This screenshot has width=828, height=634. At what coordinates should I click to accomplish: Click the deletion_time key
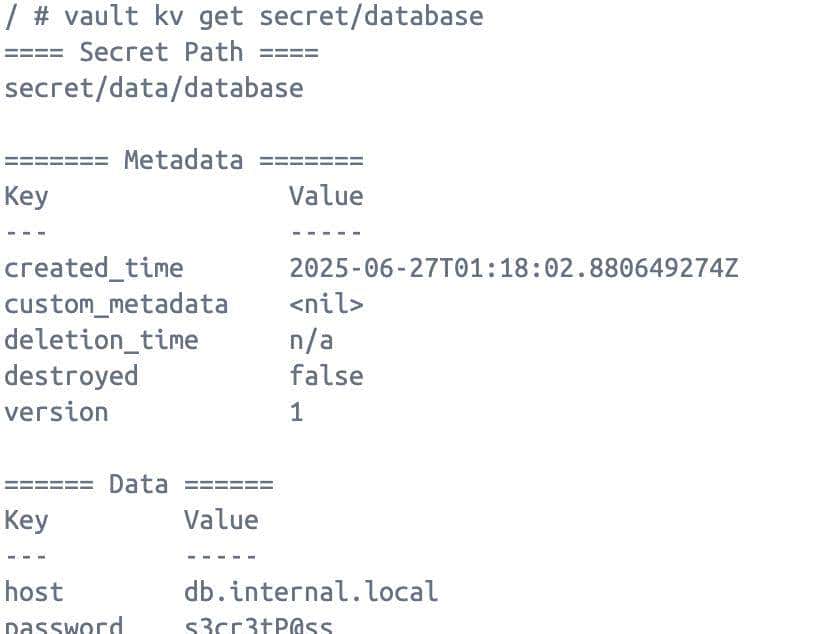pos(101,340)
